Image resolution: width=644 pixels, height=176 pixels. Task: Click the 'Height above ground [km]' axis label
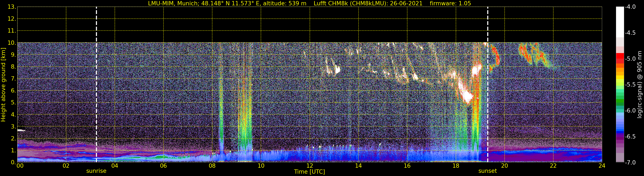pos(3,85)
